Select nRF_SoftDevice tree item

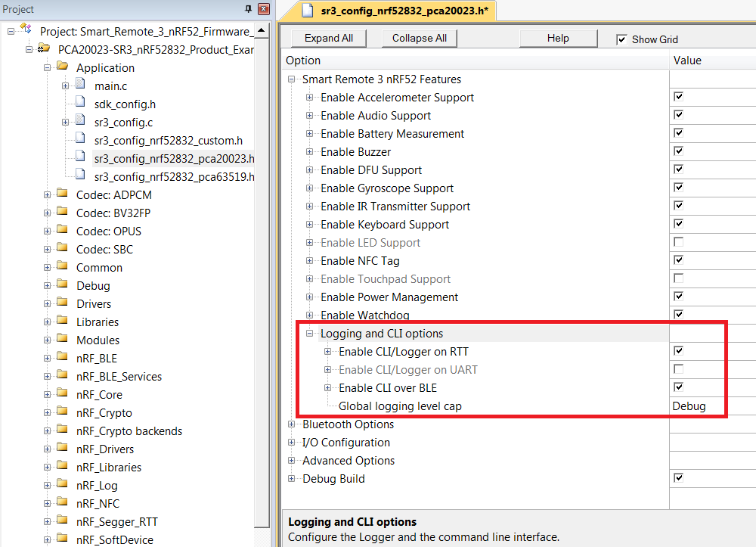[115, 539]
